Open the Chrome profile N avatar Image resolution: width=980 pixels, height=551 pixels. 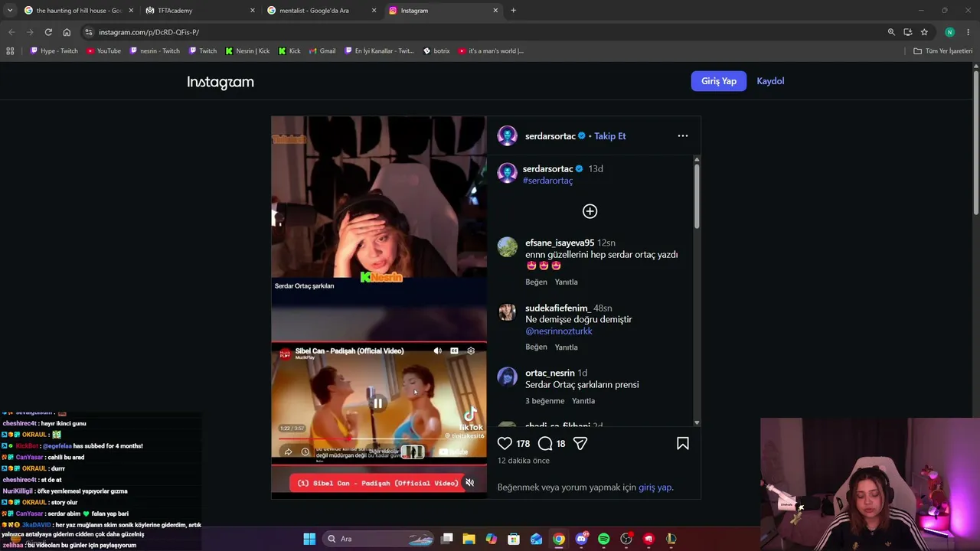pos(949,32)
